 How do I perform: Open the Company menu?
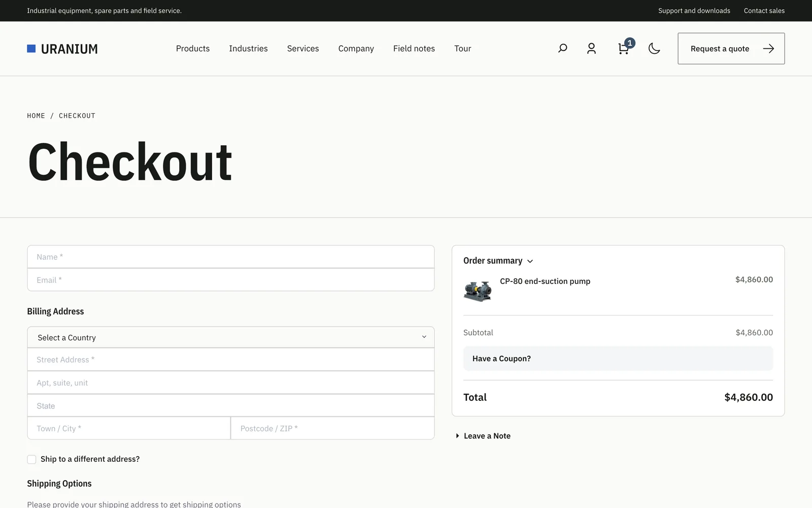[356, 48]
